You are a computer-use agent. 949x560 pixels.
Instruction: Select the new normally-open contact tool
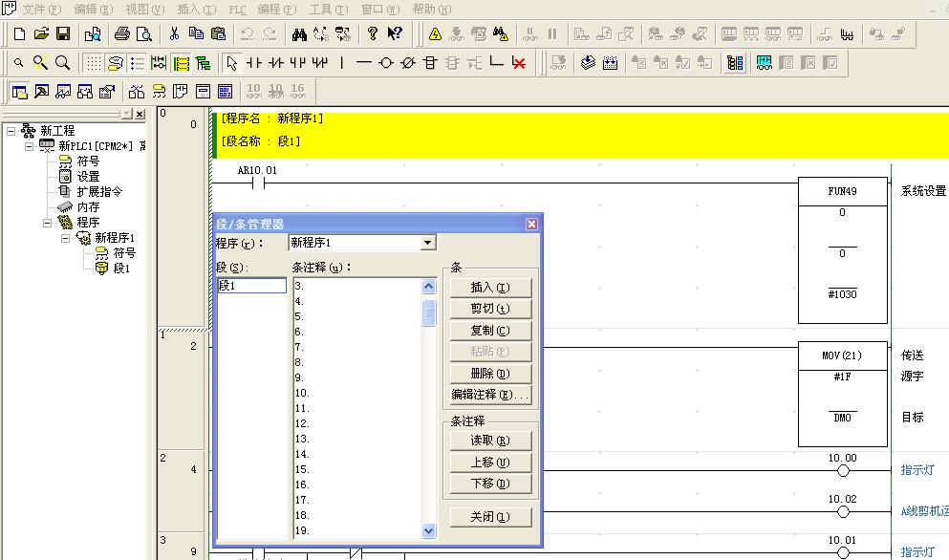[254, 63]
